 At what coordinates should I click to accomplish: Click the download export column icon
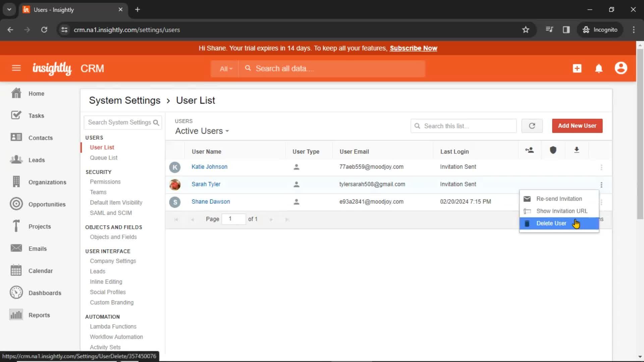click(x=577, y=150)
